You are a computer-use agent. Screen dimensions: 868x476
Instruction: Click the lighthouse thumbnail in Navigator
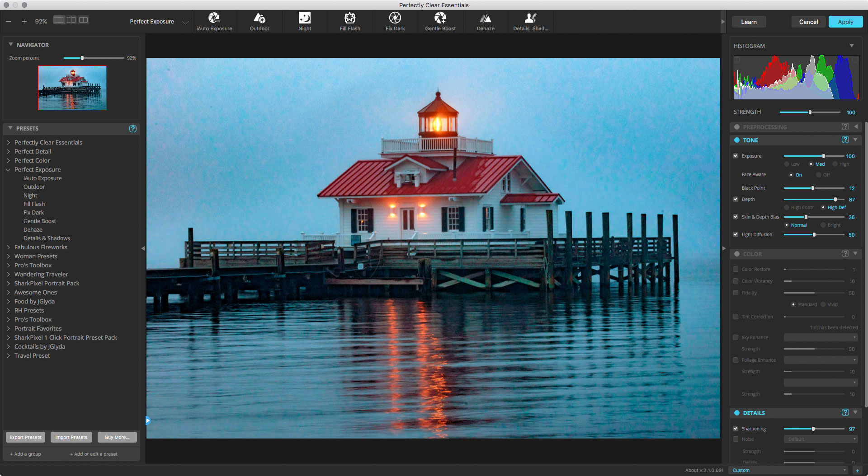pyautogui.click(x=72, y=88)
